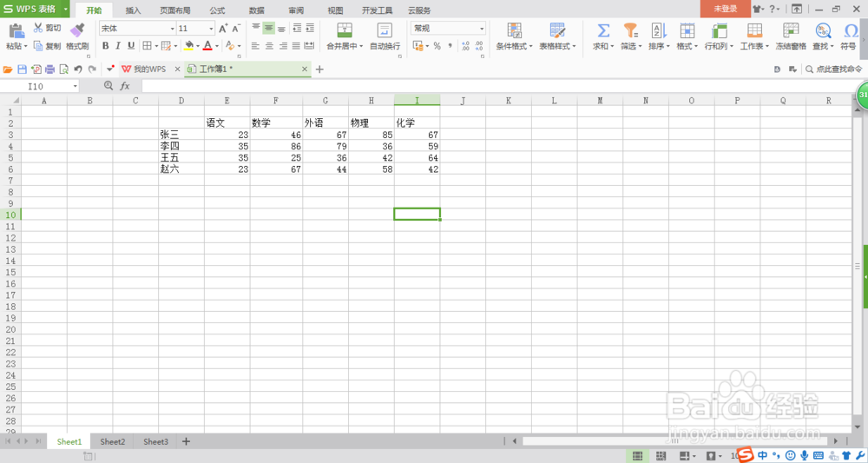Screen dimensions: 868x463
Task: Open the 公式 (Formulas) tab
Action: click(218, 10)
